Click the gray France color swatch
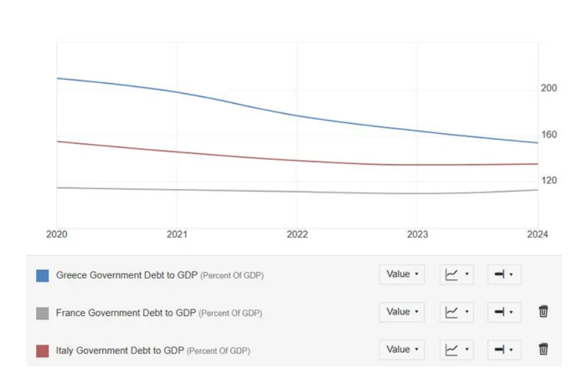Image resolution: width=588 pixels, height=377 pixels. pos(42,313)
